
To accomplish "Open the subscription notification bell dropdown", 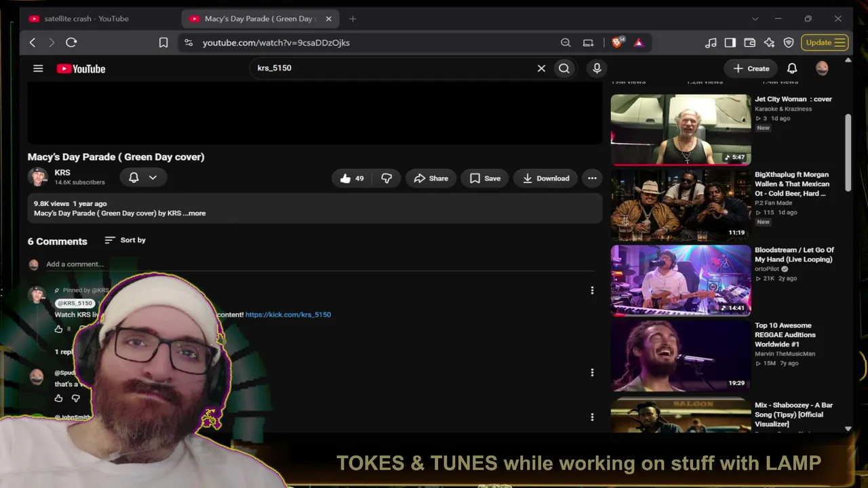I will pos(143,178).
